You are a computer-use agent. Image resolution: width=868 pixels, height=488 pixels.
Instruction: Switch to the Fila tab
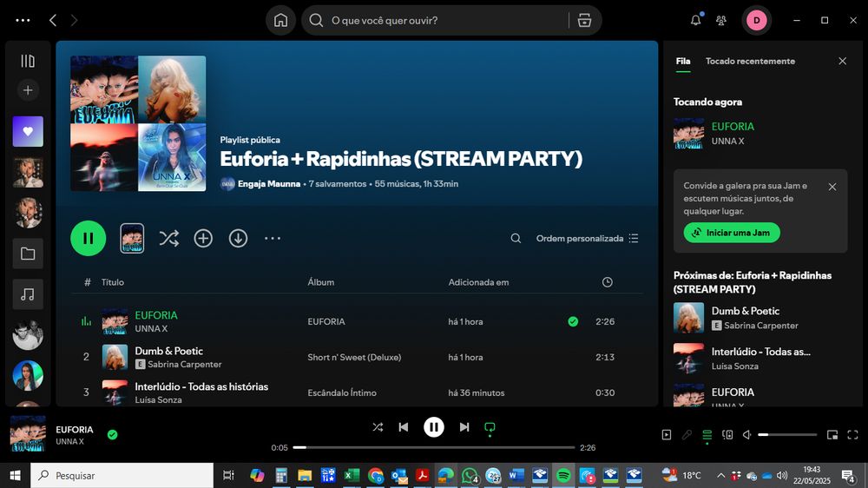[683, 62]
